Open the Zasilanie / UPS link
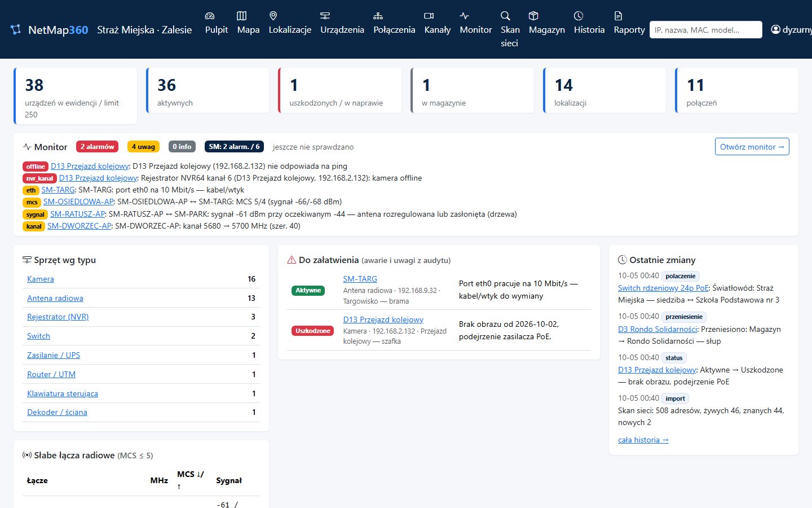The image size is (812, 508). click(x=54, y=355)
